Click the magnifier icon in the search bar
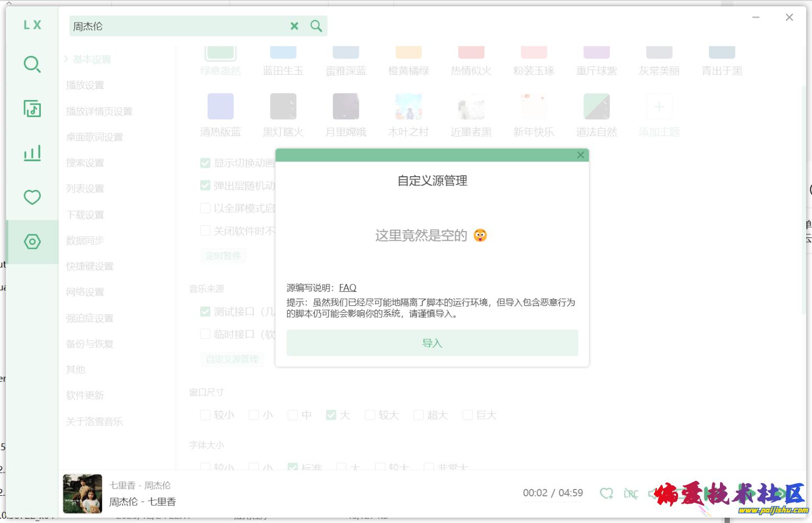This screenshot has width=812, height=523. (x=316, y=26)
